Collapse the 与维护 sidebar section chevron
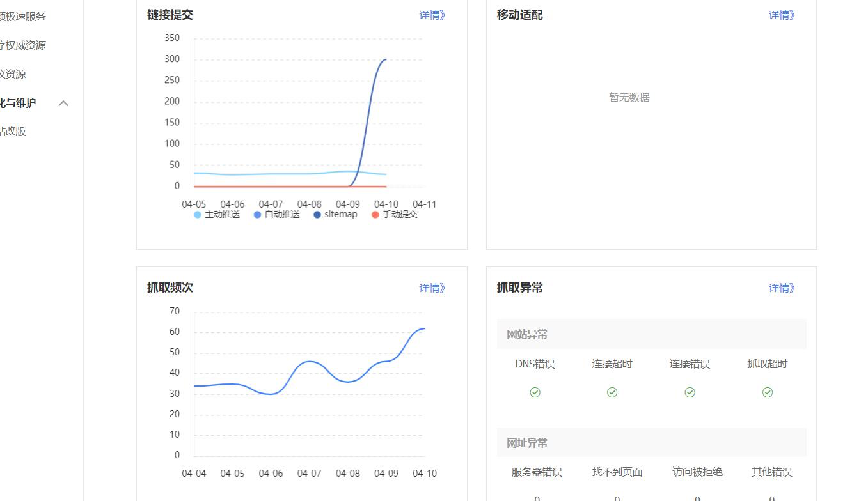This screenshot has height=501, width=868. tap(63, 103)
